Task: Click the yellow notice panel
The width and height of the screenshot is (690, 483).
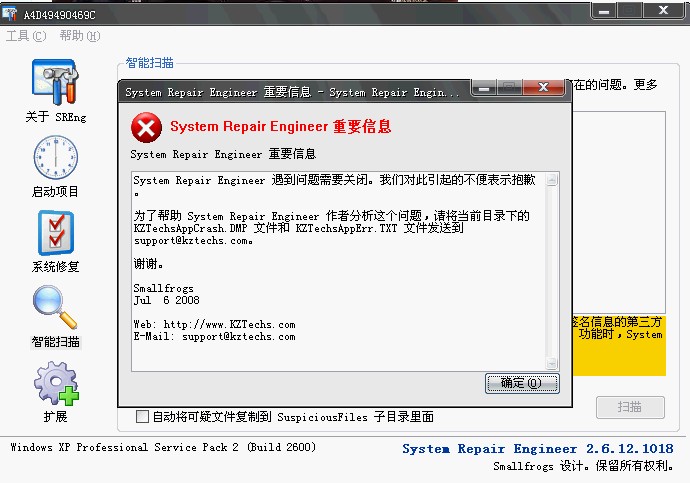Action: tap(619, 346)
